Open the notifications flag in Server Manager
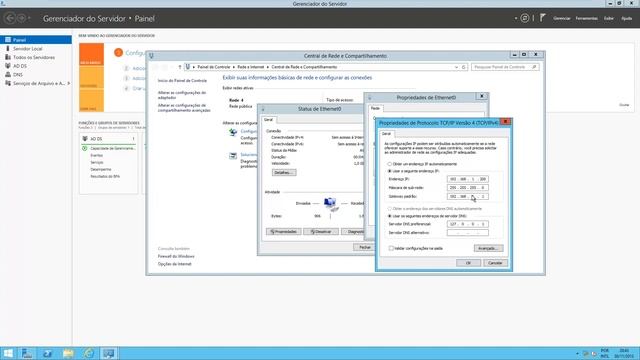 point(542,18)
